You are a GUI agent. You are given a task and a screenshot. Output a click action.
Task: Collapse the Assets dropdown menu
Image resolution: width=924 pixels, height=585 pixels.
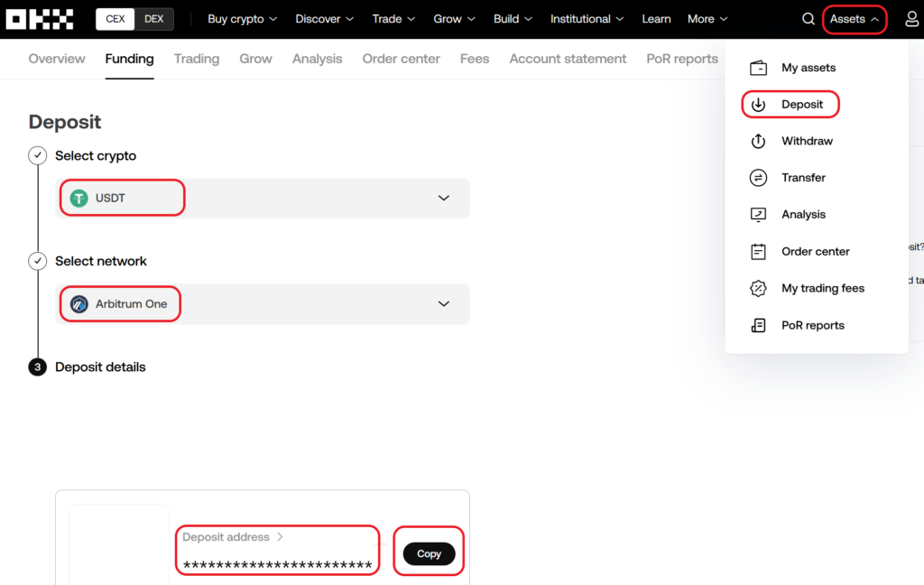coord(855,19)
